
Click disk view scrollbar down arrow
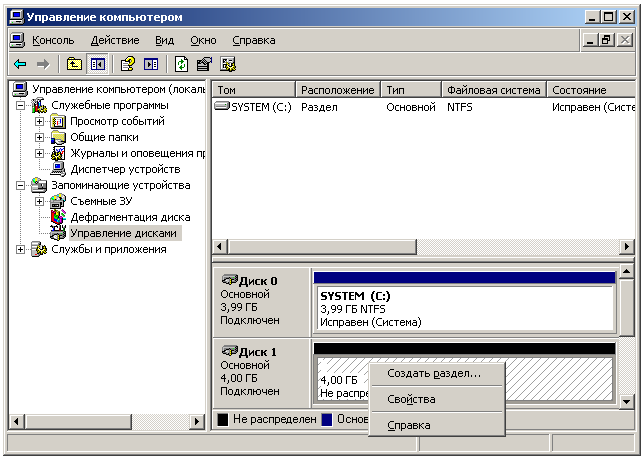[626, 401]
